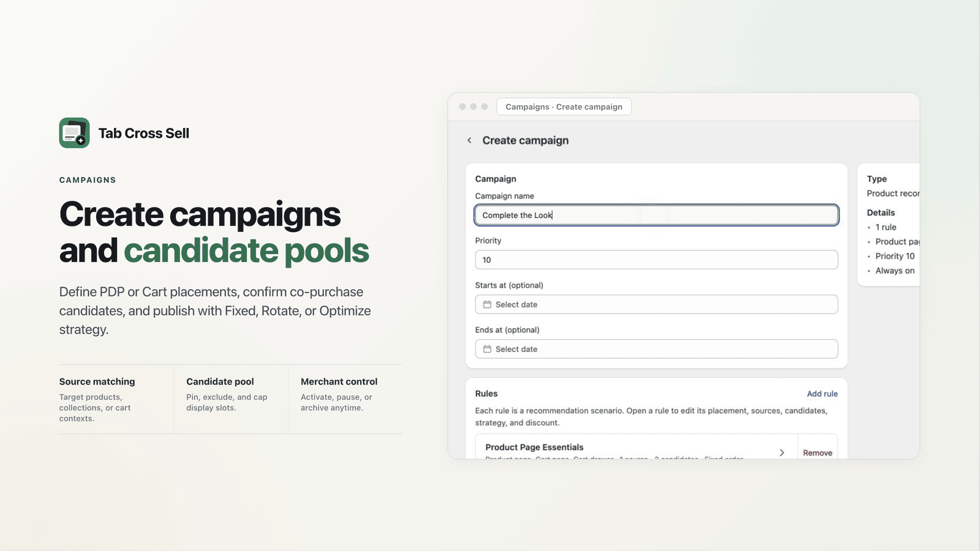This screenshot has width=980, height=551.
Task: Select the Campaigns · Create campaign tab
Action: [563, 107]
